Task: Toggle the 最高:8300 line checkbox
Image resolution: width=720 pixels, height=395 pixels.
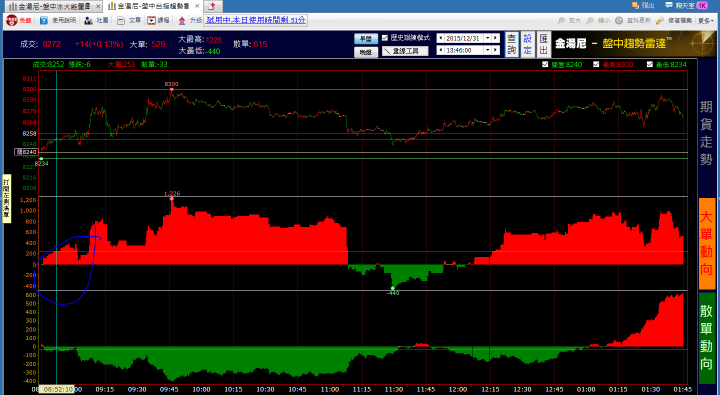Action: point(596,64)
